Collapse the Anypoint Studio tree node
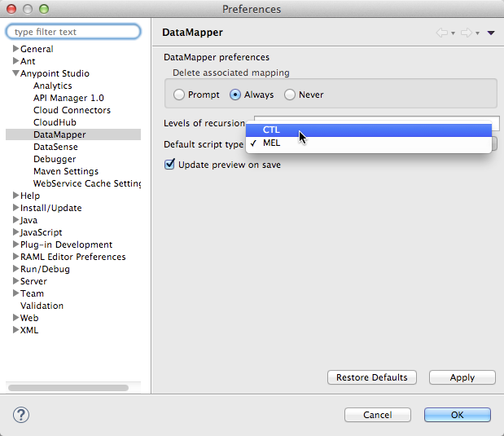Image resolution: width=504 pixels, height=436 pixels. point(15,73)
